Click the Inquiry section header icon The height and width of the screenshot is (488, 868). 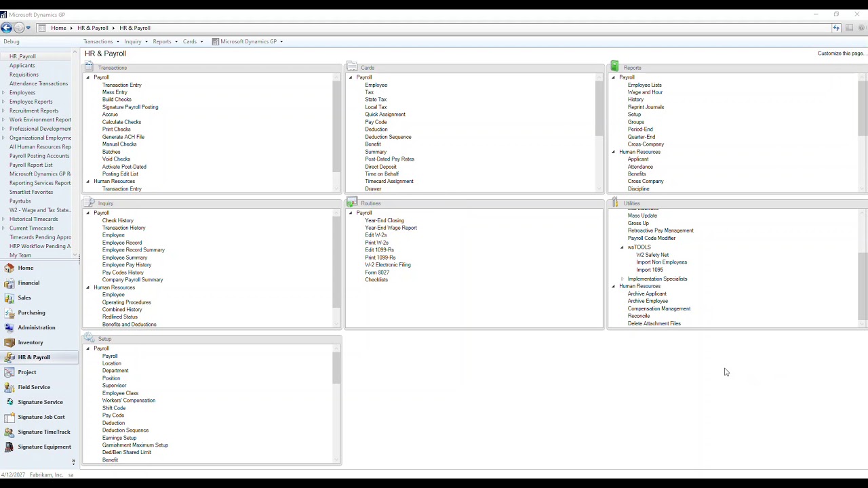[89, 202]
